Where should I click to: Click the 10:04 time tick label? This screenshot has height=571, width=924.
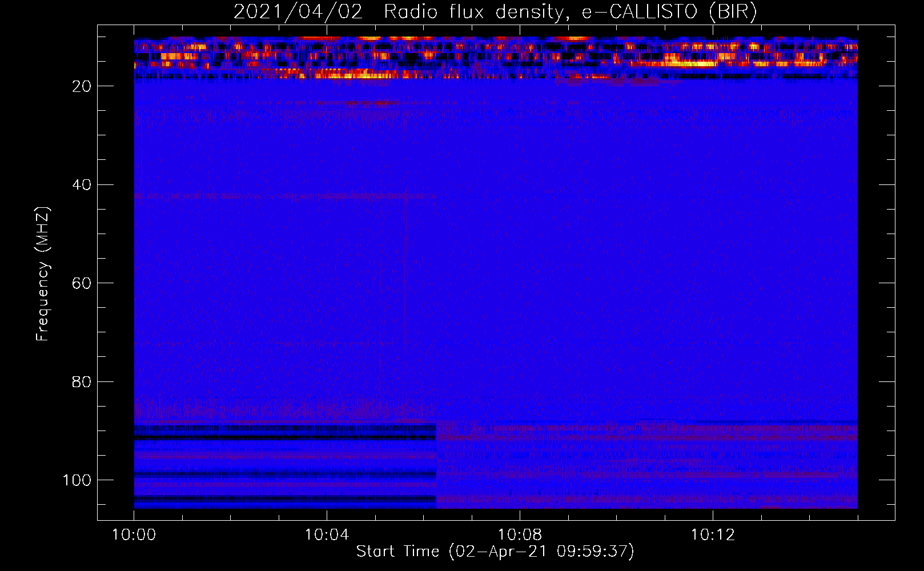pos(327,535)
